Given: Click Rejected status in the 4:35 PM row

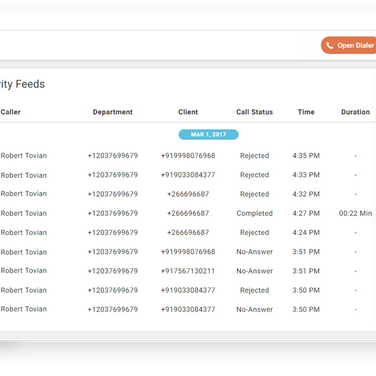Looking at the screenshot, I should (x=255, y=156).
